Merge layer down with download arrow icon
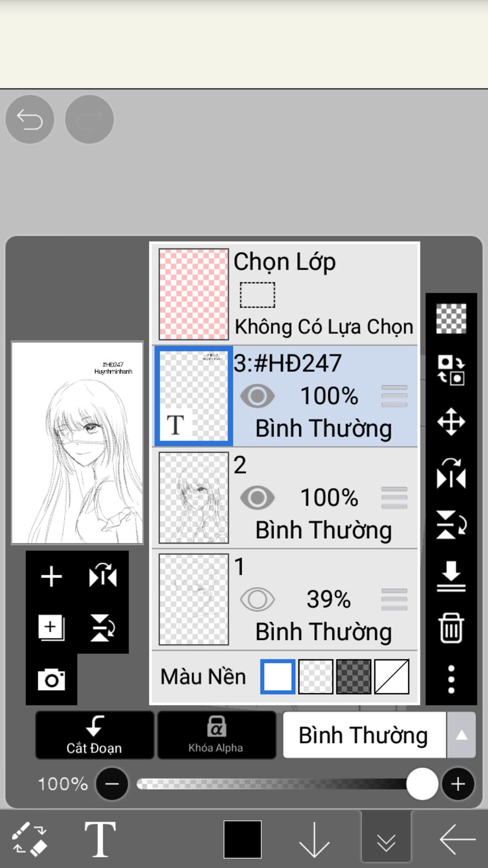The image size is (488, 868). 451,576
